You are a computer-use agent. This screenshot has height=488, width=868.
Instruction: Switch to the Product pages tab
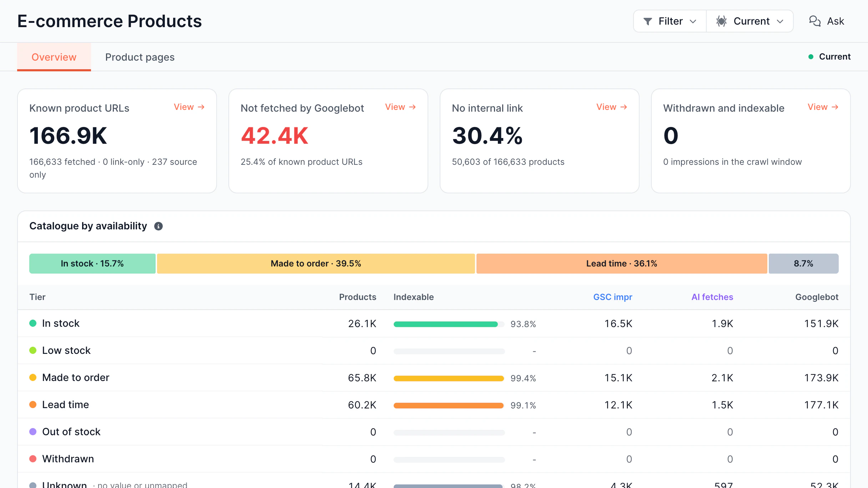pyautogui.click(x=140, y=57)
